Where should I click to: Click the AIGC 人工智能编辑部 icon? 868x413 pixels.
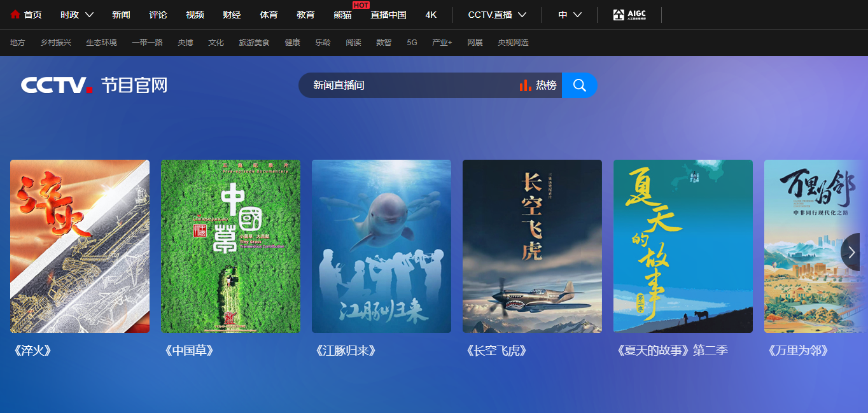(x=631, y=14)
